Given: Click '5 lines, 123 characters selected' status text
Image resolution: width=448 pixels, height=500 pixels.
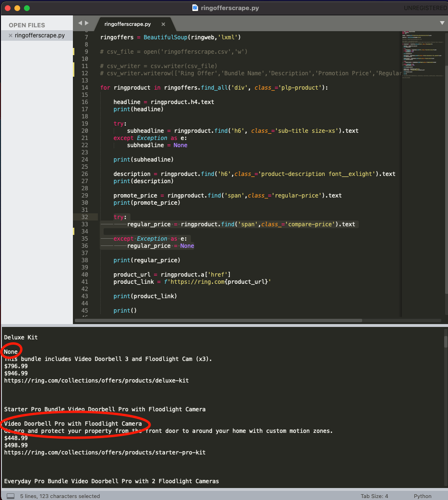Looking at the screenshot, I should click(60, 496).
